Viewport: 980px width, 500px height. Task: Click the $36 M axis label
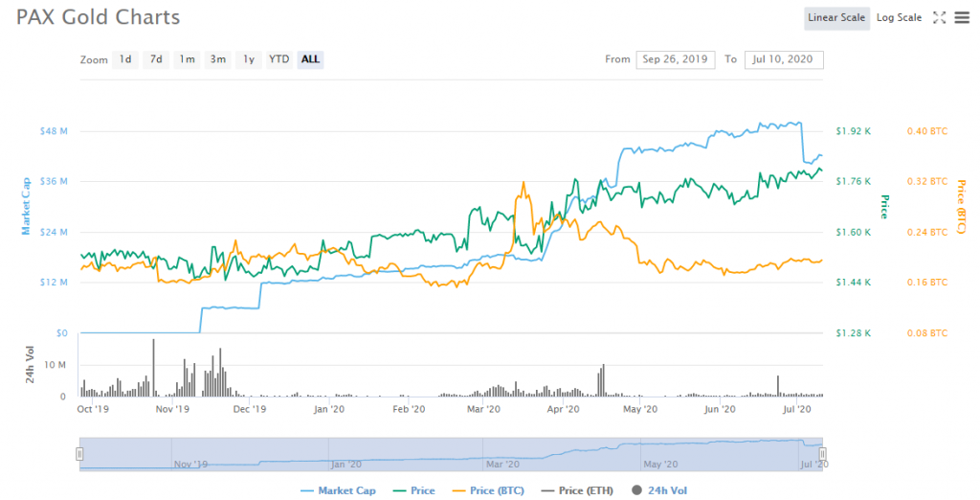(54, 181)
